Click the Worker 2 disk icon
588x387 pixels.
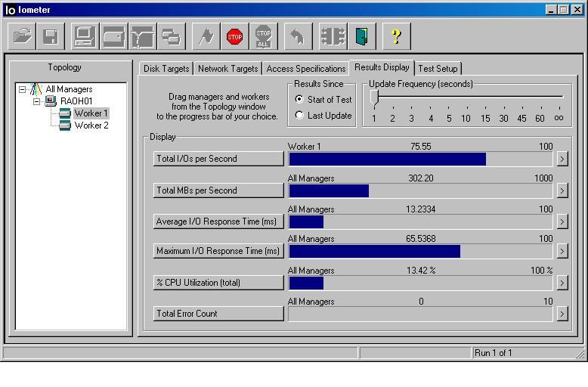pyautogui.click(x=65, y=125)
